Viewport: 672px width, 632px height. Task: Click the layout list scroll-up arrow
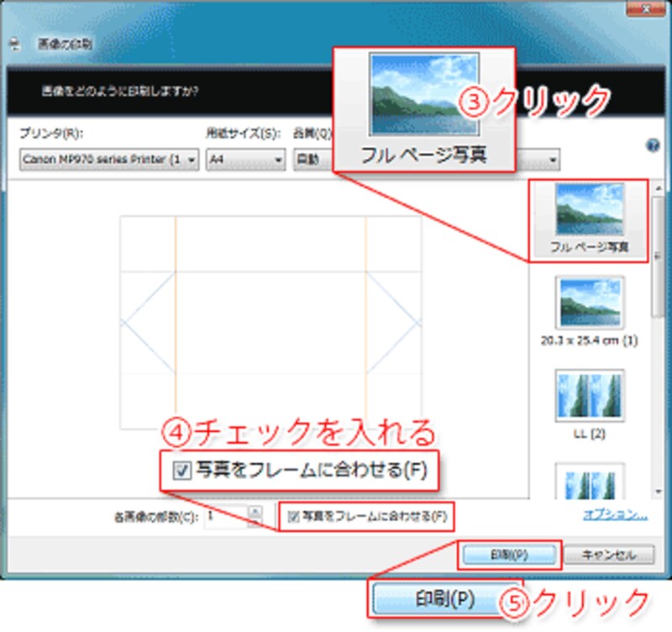click(659, 188)
